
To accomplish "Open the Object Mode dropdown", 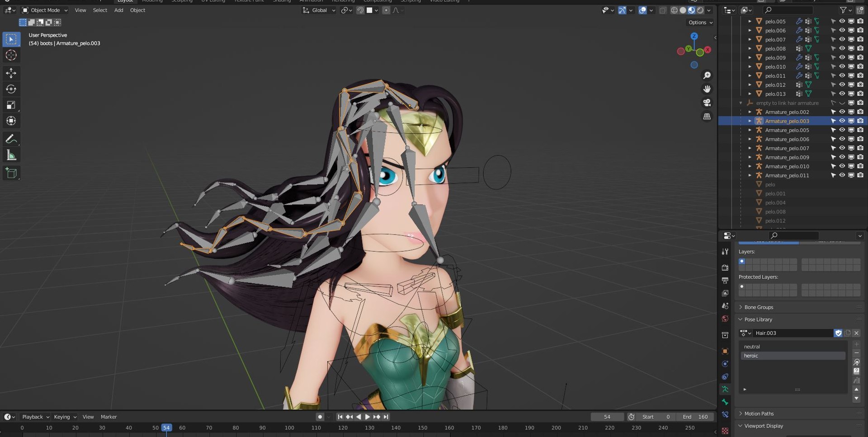I will coord(45,10).
